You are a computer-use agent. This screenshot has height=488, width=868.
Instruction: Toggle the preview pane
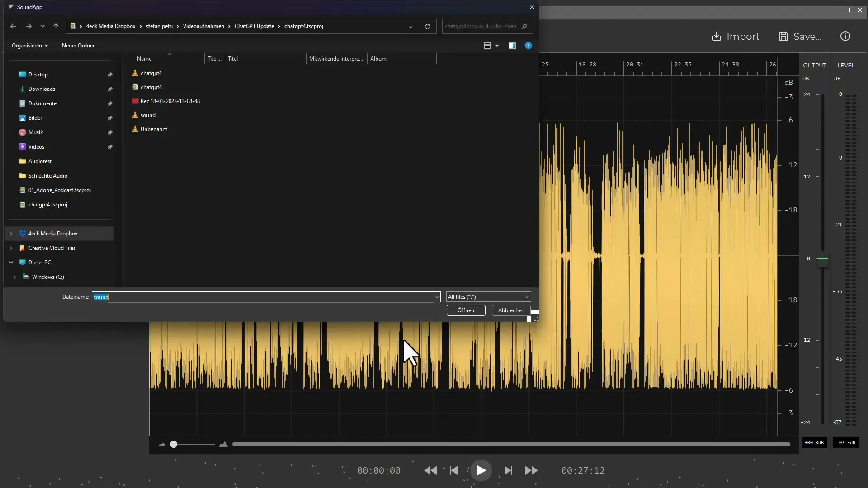point(512,46)
